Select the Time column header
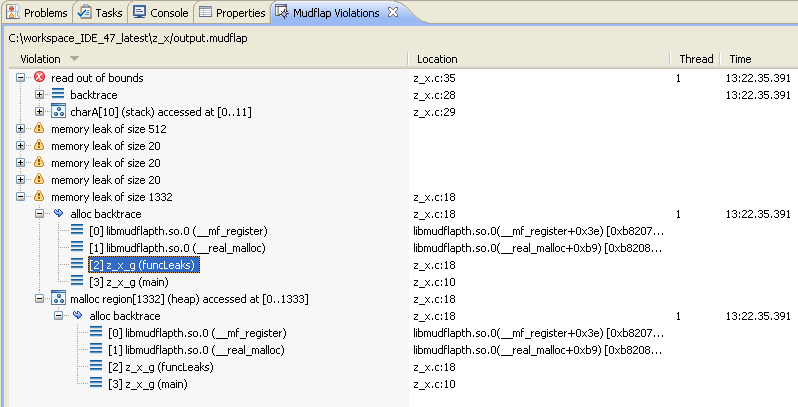 point(740,59)
